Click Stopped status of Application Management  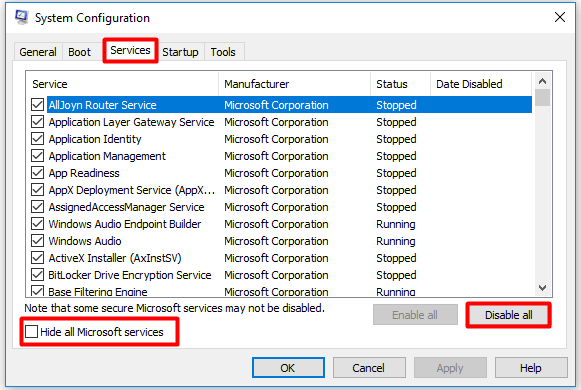pos(396,156)
